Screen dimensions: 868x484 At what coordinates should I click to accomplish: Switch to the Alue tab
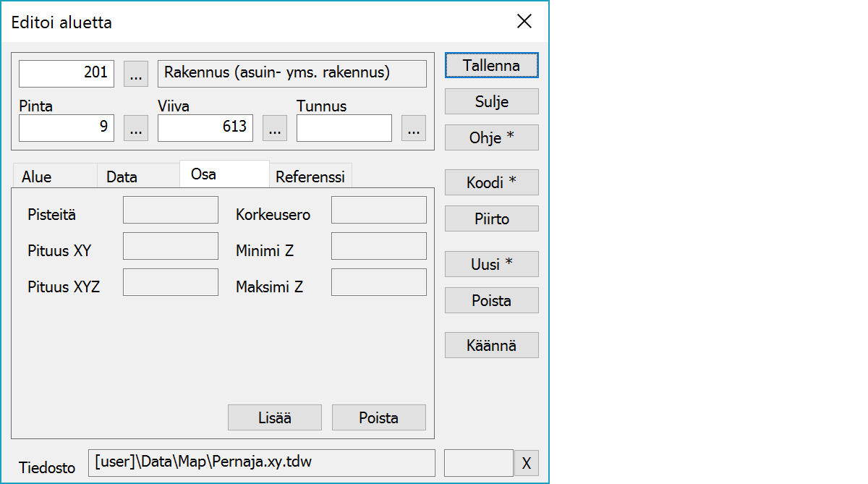tap(37, 177)
